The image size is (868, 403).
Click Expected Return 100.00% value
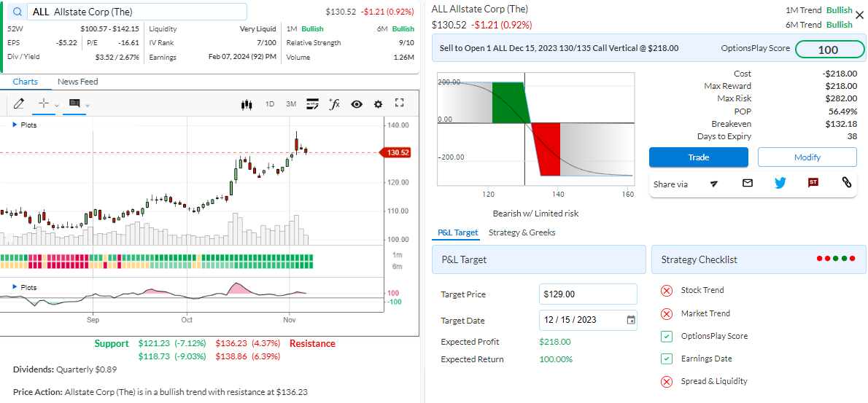click(x=556, y=359)
